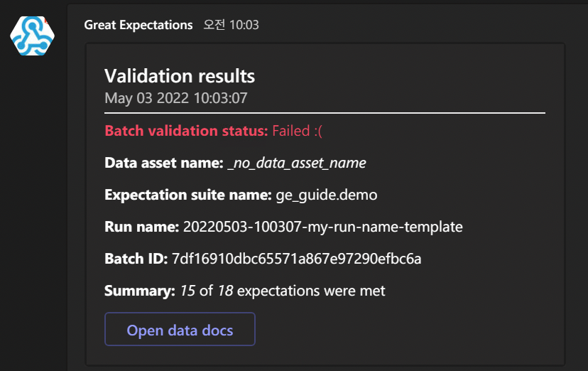Click the run name 20220503-100307-my-run-name-template
The image size is (588, 371).
click(x=323, y=227)
